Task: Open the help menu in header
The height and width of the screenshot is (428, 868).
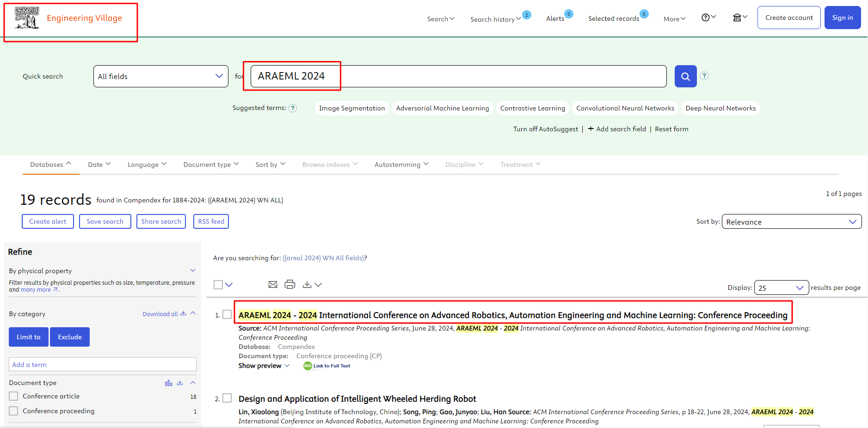Action: [x=708, y=18]
